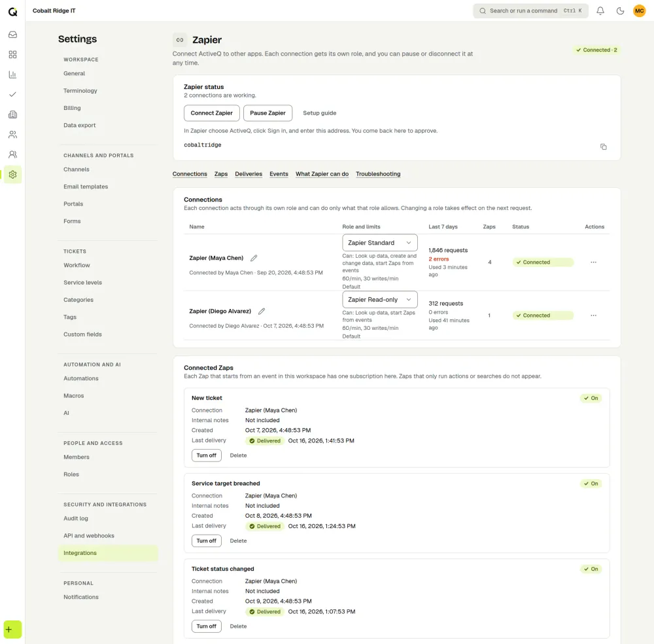
Task: Delete the New ticket Zap
Action: click(x=238, y=456)
